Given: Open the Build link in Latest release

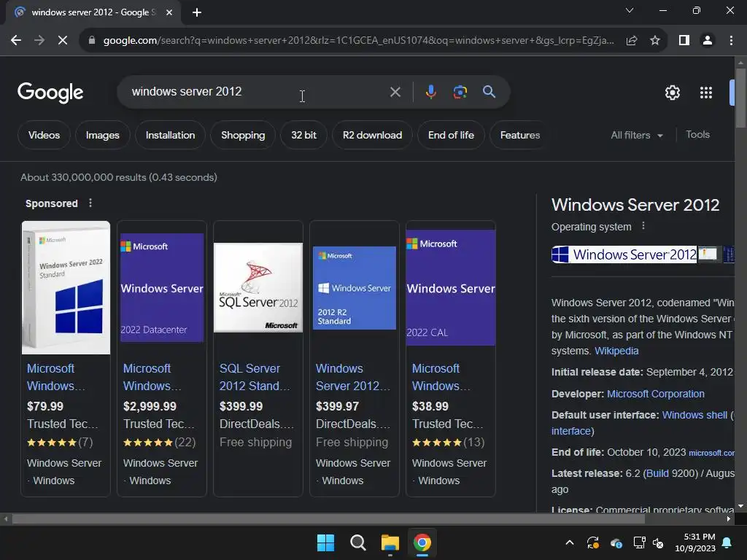Looking at the screenshot, I should [x=657, y=473].
